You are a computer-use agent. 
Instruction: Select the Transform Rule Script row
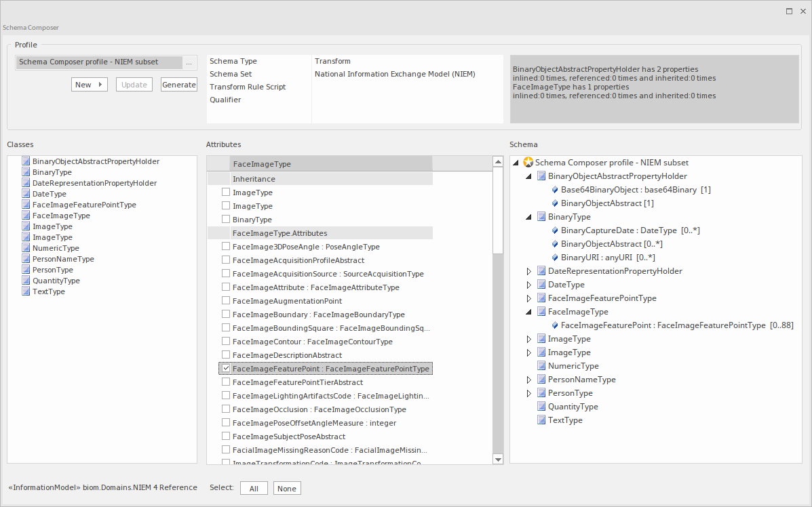(x=248, y=87)
